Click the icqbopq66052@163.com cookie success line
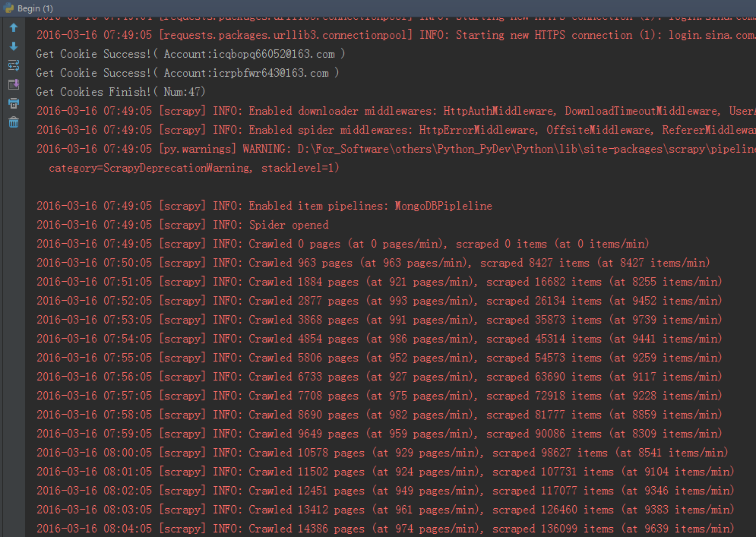 pyautogui.click(x=191, y=54)
